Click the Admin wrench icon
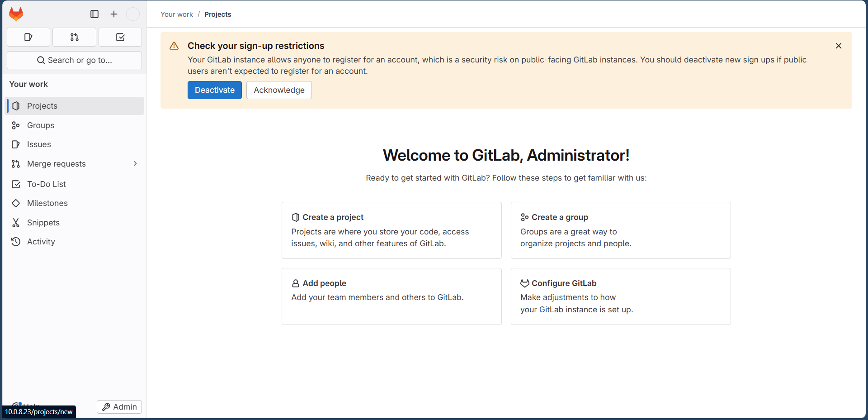 point(106,407)
